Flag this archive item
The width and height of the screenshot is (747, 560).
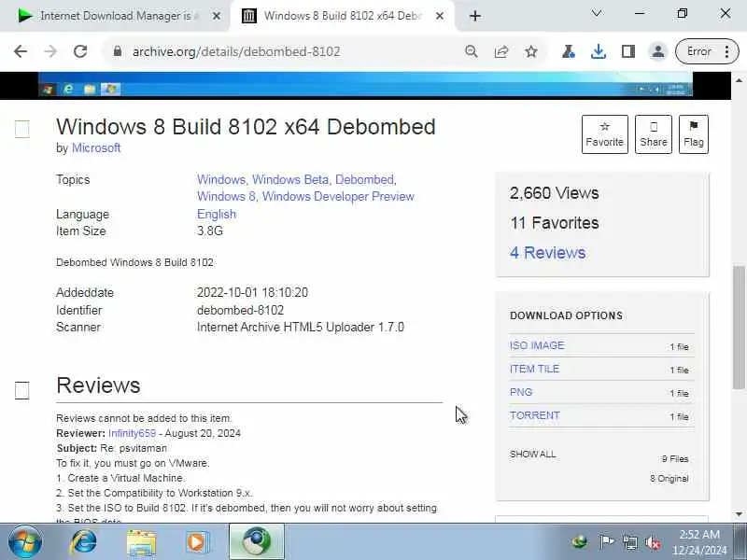(693, 134)
